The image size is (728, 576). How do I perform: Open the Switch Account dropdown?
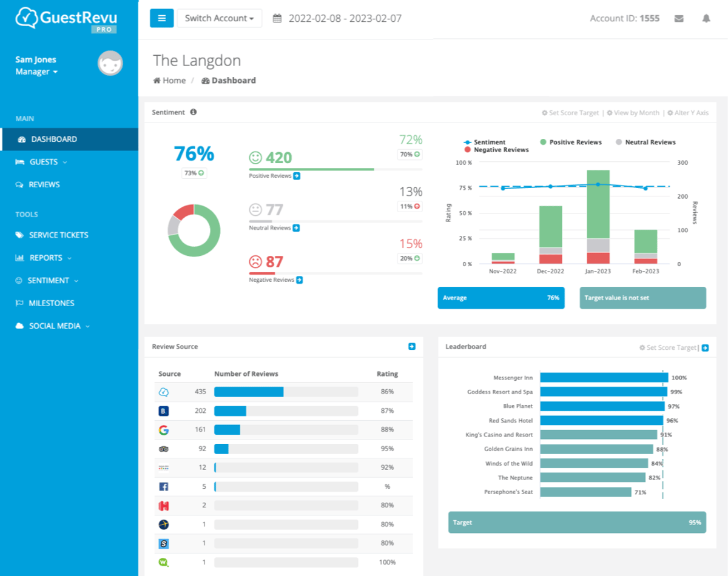coord(219,18)
